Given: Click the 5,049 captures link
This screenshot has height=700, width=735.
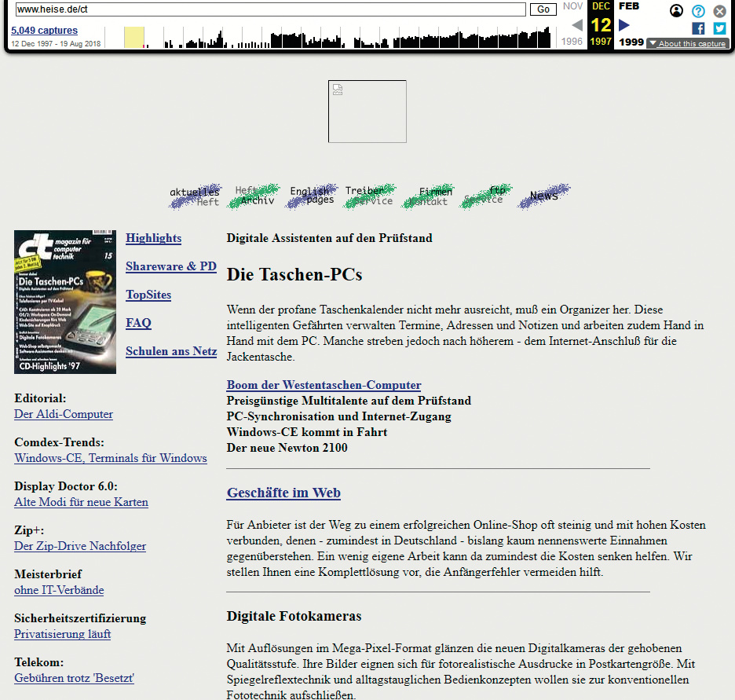Looking at the screenshot, I should (x=44, y=31).
